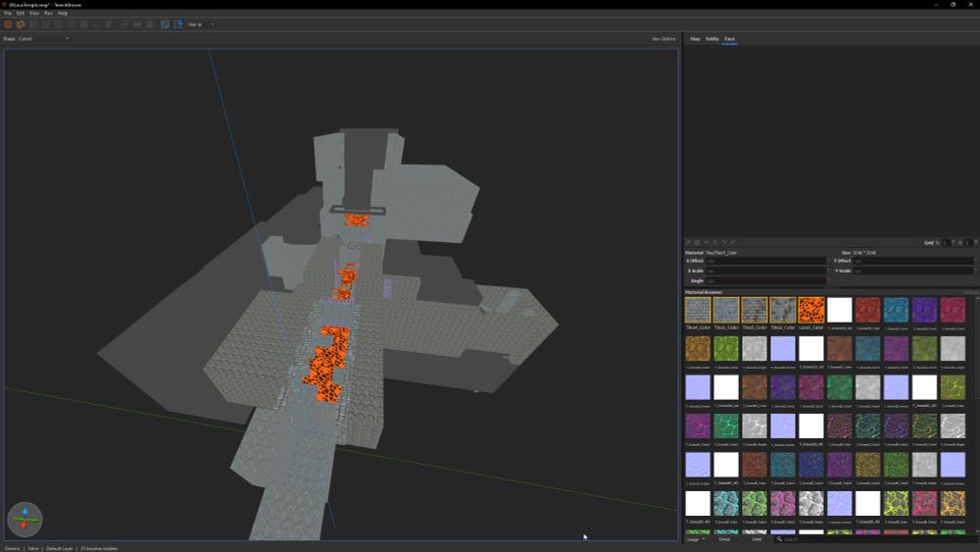980x552 pixels.
Task: Toggle the second highlighted blue toolbar icon
Action: (x=177, y=25)
